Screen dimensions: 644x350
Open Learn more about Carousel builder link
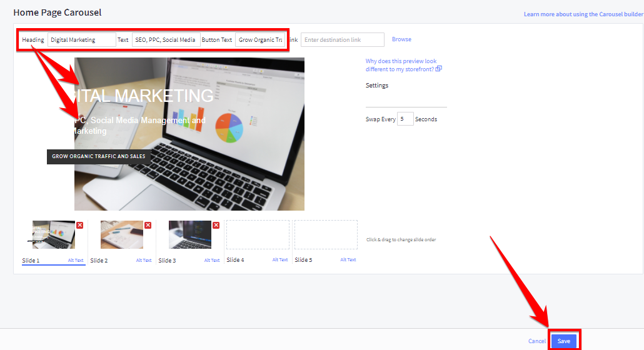pyautogui.click(x=583, y=14)
